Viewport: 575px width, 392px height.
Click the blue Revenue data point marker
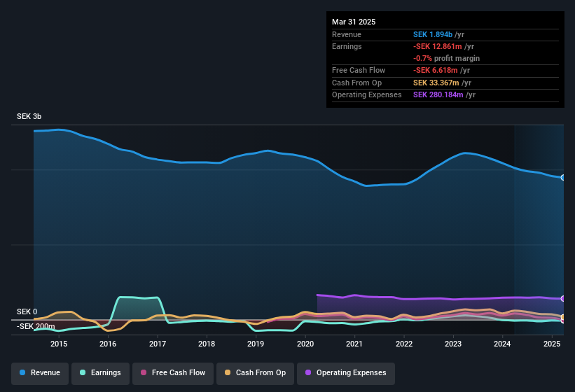click(x=563, y=177)
